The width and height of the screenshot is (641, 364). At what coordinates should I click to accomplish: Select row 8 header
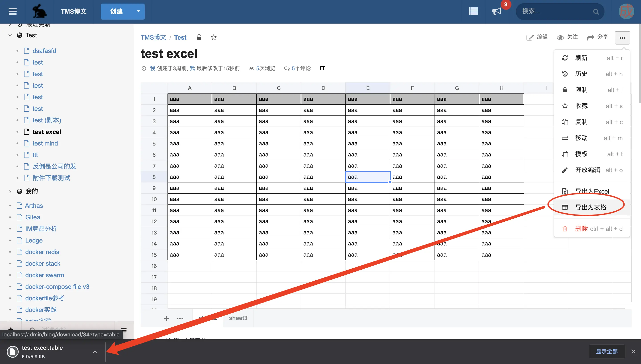pos(154,177)
